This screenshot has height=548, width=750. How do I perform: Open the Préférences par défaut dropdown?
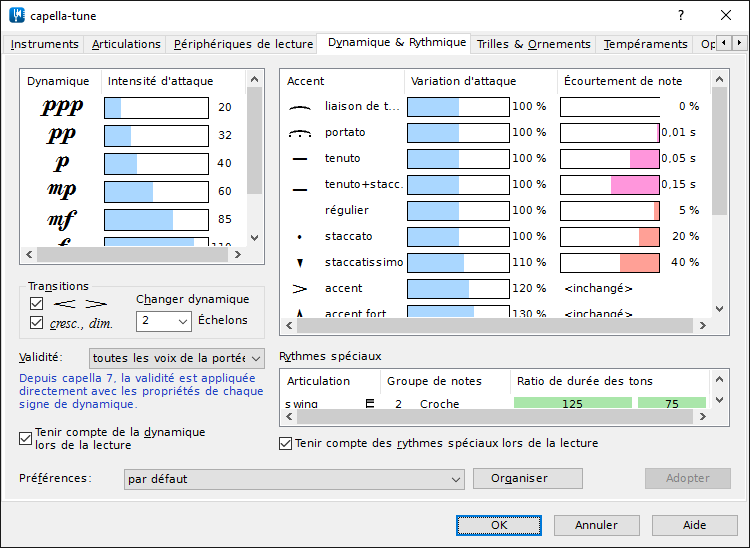click(x=294, y=479)
